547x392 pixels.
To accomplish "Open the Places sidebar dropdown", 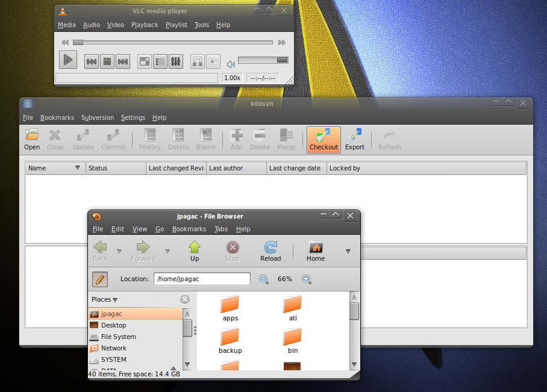I will click(x=104, y=300).
